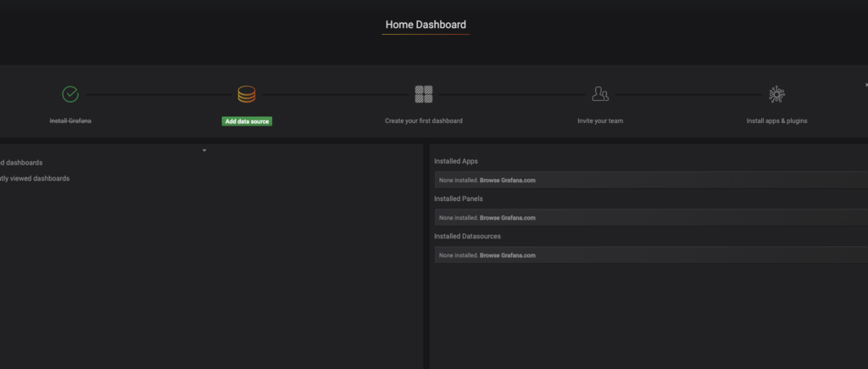
Task: Click the struck-through Install Grafana label
Action: (70, 120)
